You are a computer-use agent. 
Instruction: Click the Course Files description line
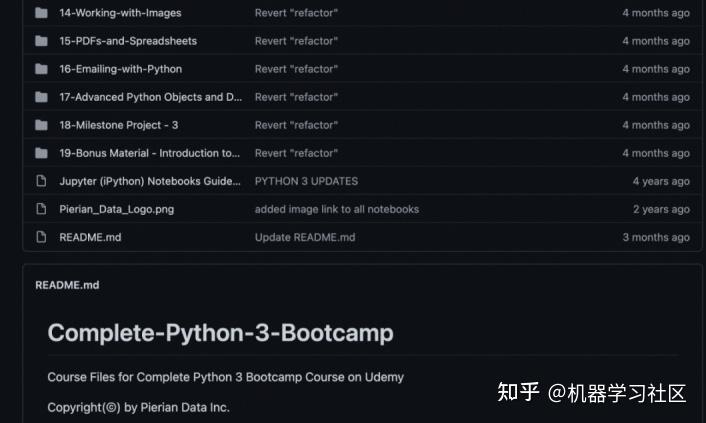coord(226,377)
